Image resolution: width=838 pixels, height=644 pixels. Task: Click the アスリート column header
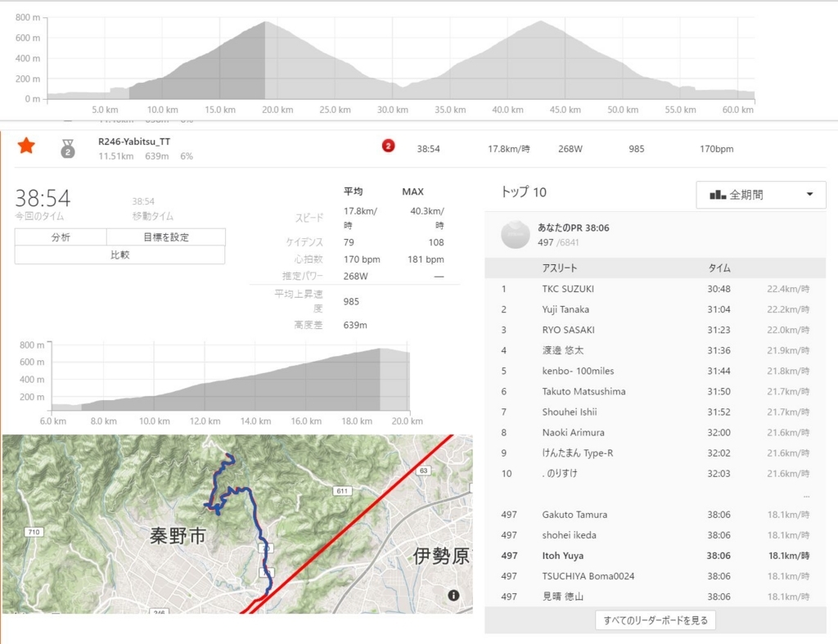(x=560, y=268)
